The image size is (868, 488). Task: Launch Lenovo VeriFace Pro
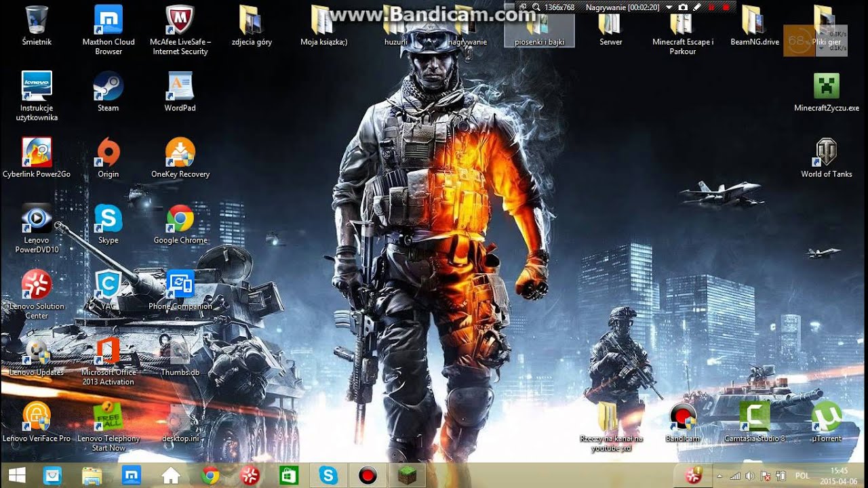click(37, 422)
